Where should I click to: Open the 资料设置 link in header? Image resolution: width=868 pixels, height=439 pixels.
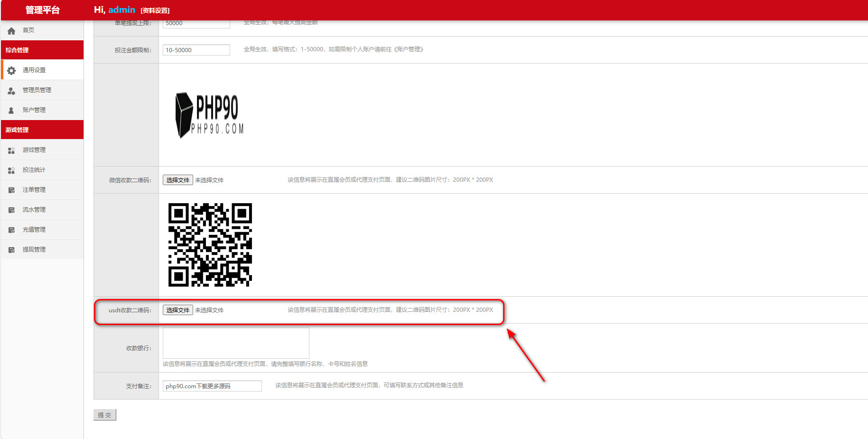pyautogui.click(x=155, y=10)
